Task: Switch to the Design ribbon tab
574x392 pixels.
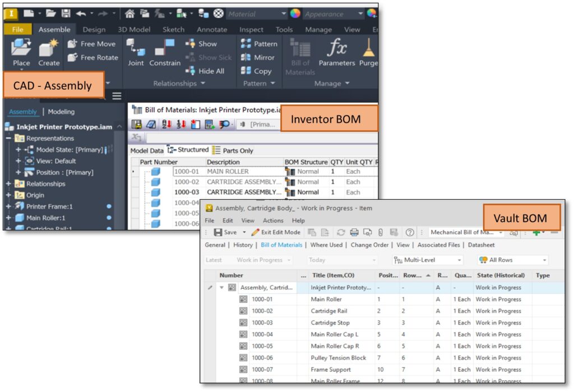Action: click(x=94, y=29)
